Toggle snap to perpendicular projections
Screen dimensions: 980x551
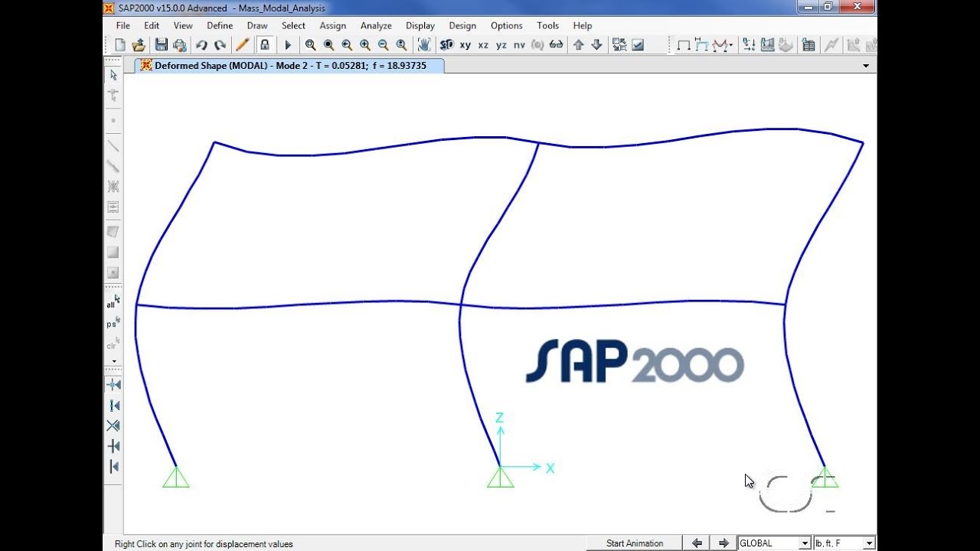tap(113, 446)
